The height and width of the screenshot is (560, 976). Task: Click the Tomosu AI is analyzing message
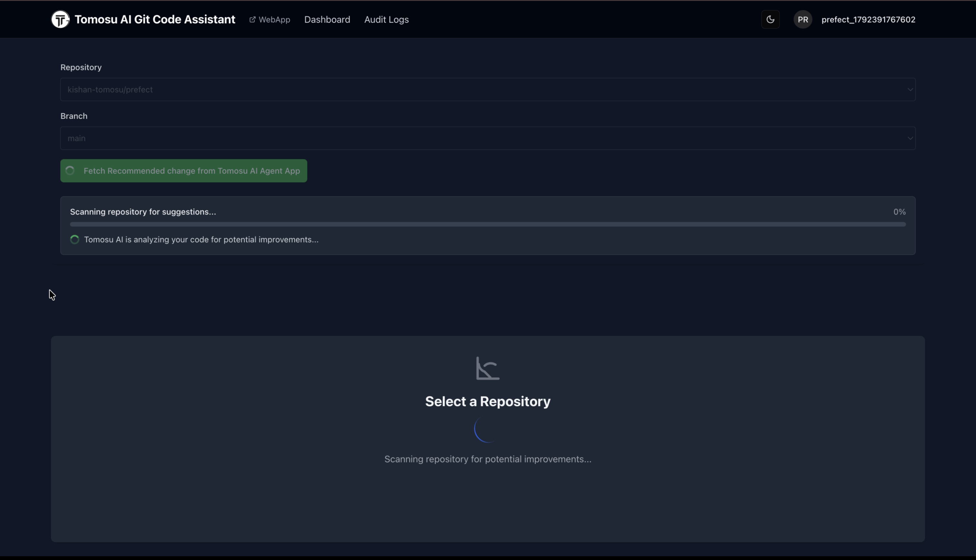pyautogui.click(x=201, y=240)
